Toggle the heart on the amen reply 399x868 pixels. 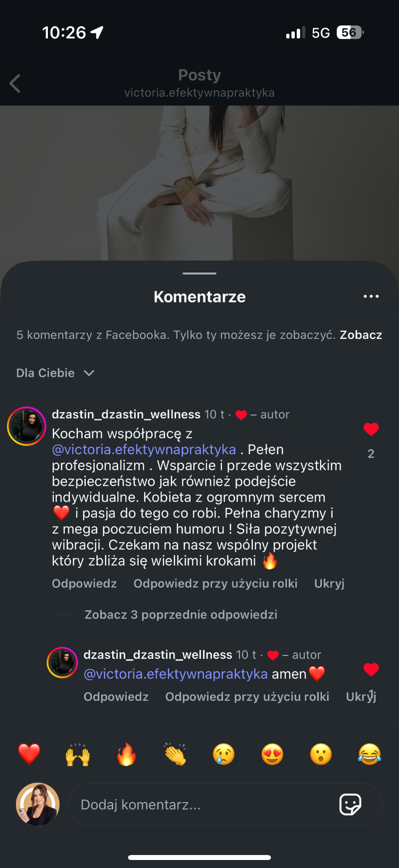[371, 669]
